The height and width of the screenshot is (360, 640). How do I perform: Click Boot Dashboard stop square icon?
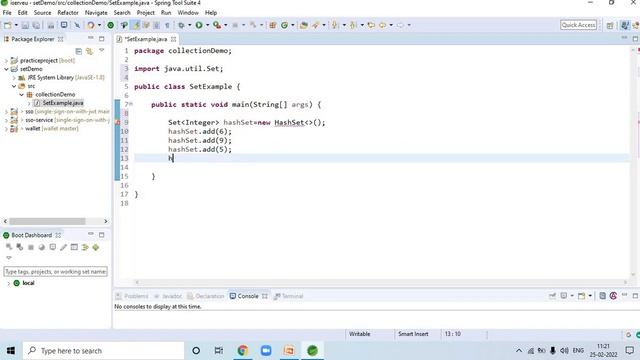pyautogui.click(x=31, y=247)
